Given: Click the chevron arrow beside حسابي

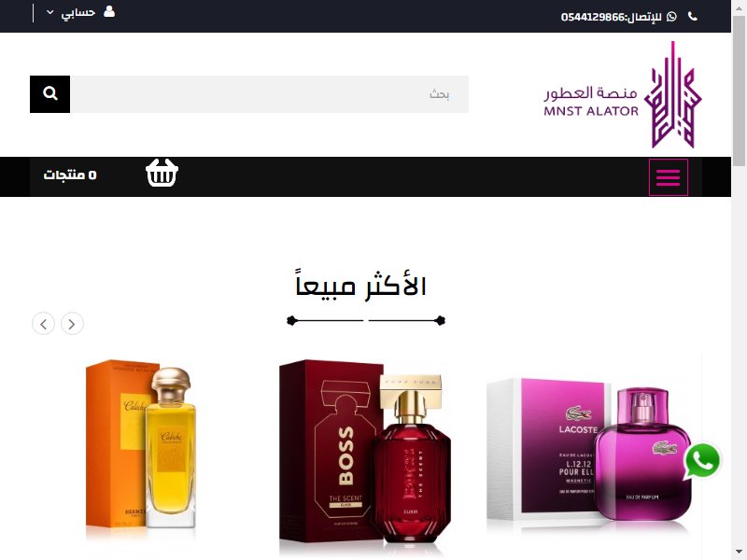Looking at the screenshot, I should (x=50, y=12).
